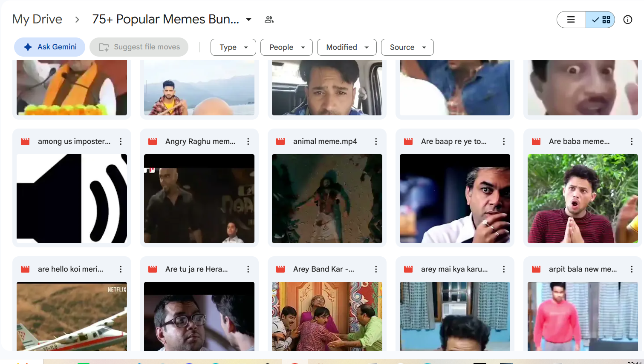Open the view details info icon
The height and width of the screenshot is (364, 644).
click(628, 20)
